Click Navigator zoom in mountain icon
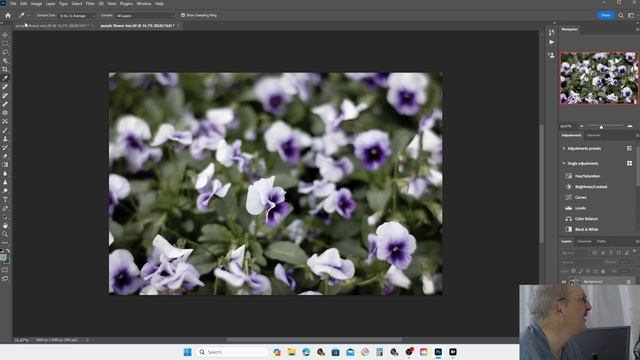The image size is (640, 360). [x=629, y=126]
